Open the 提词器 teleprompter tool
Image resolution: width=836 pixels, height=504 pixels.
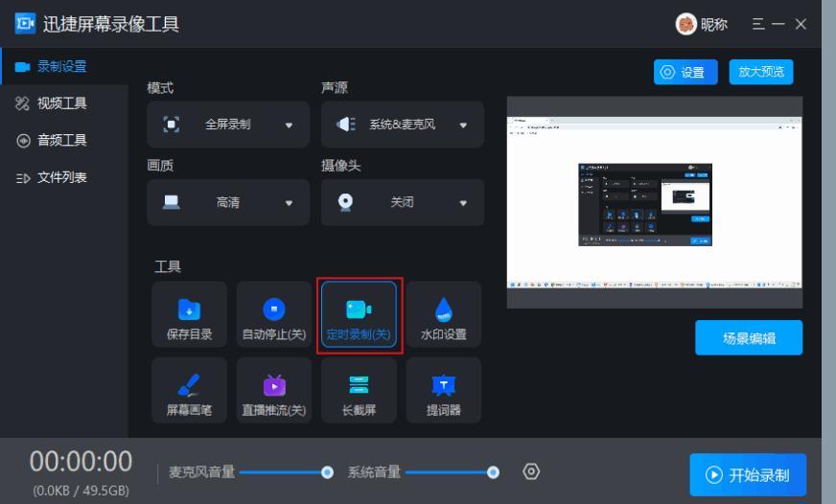[x=443, y=391]
